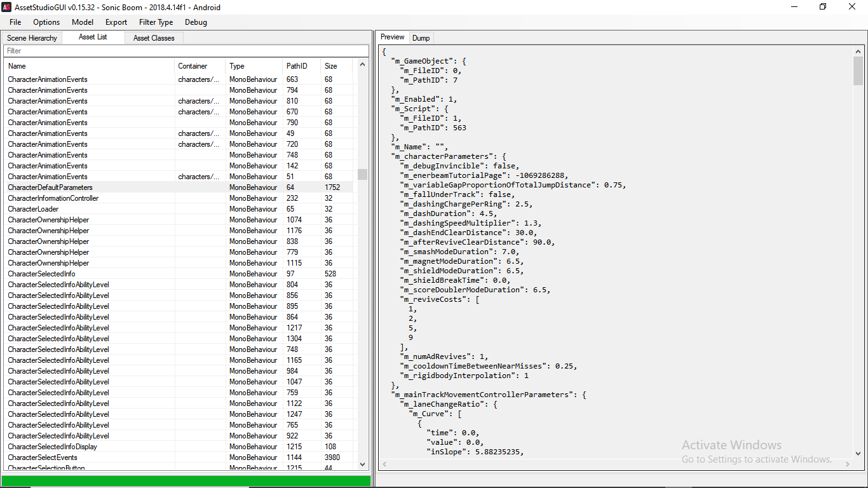Select the Preview tab

click(x=392, y=37)
